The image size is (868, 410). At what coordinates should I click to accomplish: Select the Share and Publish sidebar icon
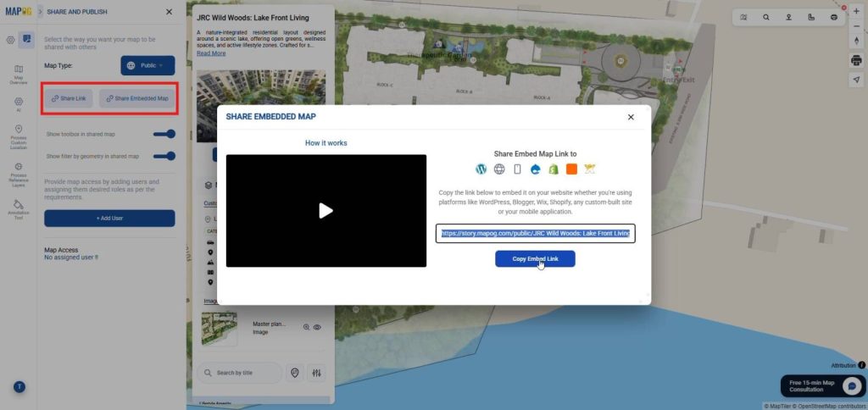26,39
